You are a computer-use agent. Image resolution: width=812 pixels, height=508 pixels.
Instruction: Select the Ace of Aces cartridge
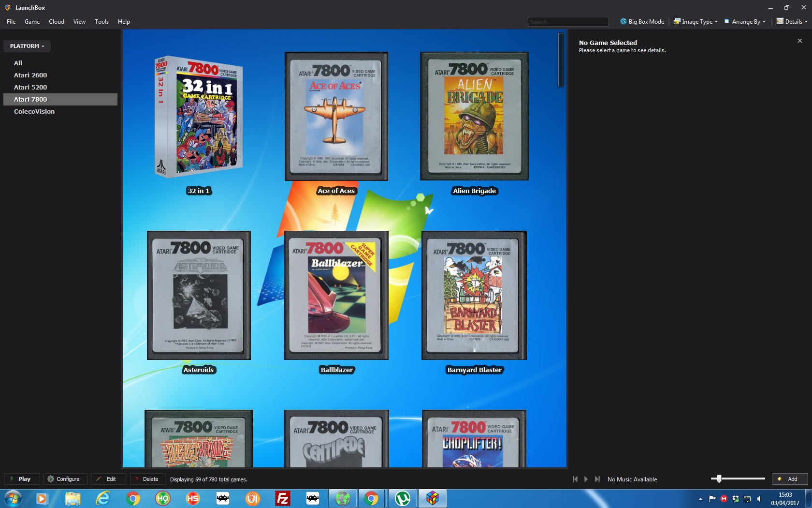[x=336, y=116]
